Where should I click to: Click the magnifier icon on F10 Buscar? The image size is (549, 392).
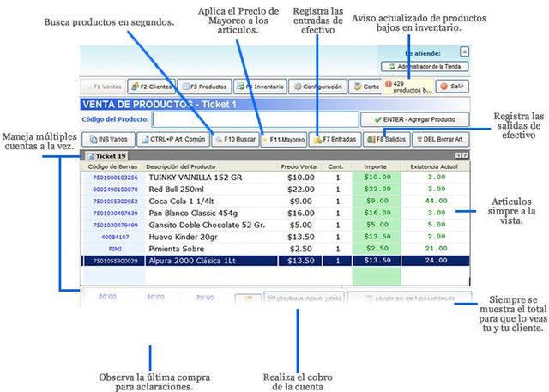click(x=219, y=139)
